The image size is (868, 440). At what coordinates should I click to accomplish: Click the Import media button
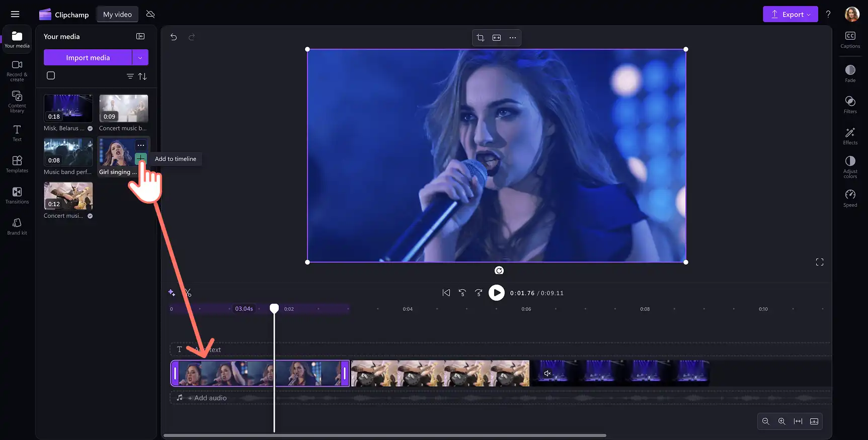click(x=88, y=57)
